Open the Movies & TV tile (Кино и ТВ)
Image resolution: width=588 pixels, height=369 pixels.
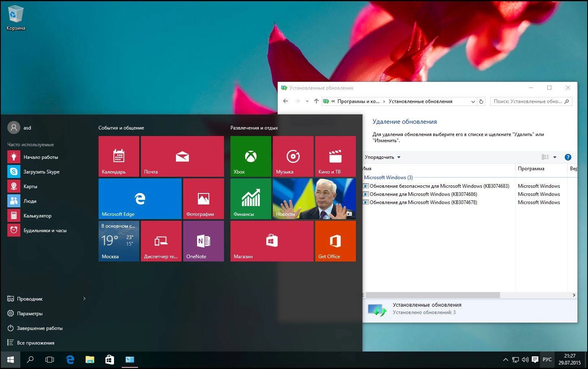click(336, 156)
